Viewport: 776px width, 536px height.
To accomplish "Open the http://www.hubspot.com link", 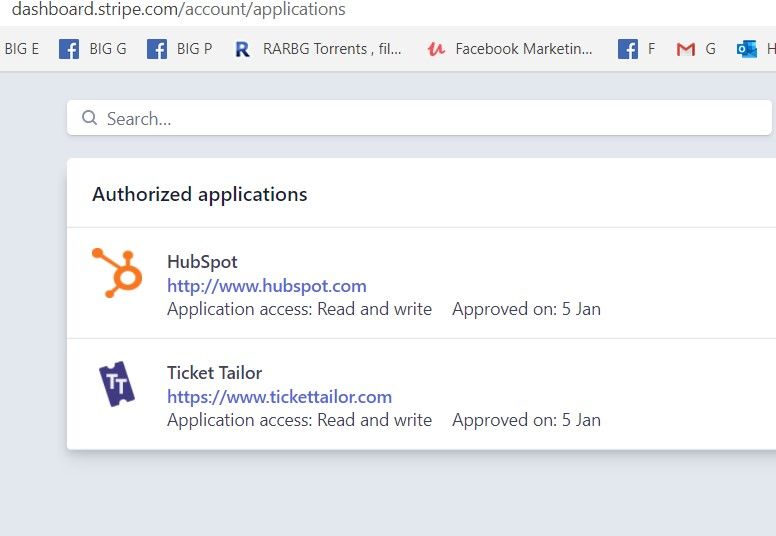I will pos(267,286).
